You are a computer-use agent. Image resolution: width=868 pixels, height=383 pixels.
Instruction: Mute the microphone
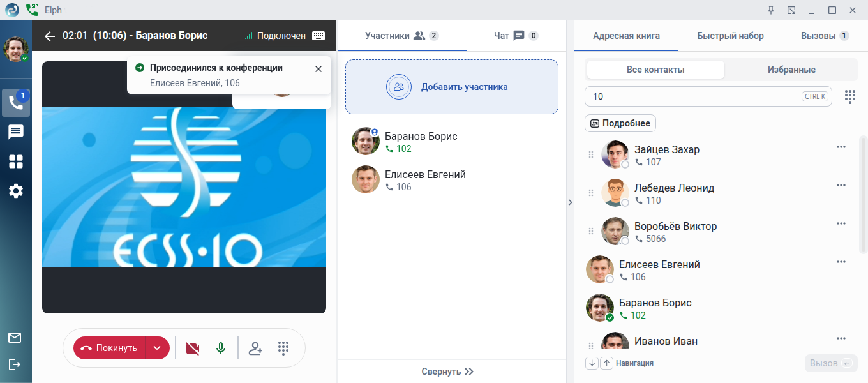221,348
